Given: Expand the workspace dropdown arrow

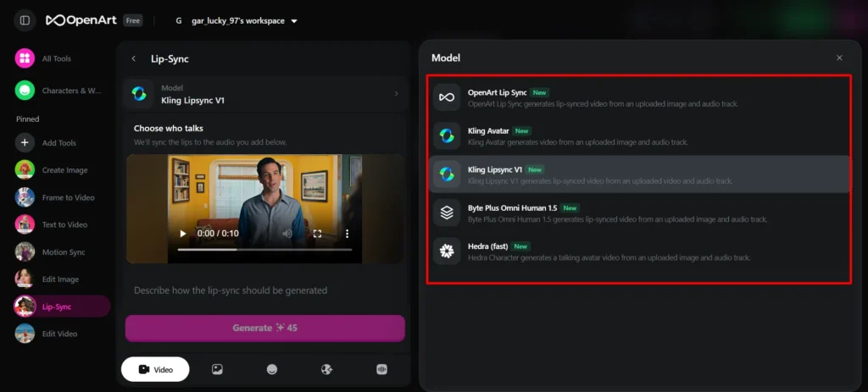Looking at the screenshot, I should point(294,21).
